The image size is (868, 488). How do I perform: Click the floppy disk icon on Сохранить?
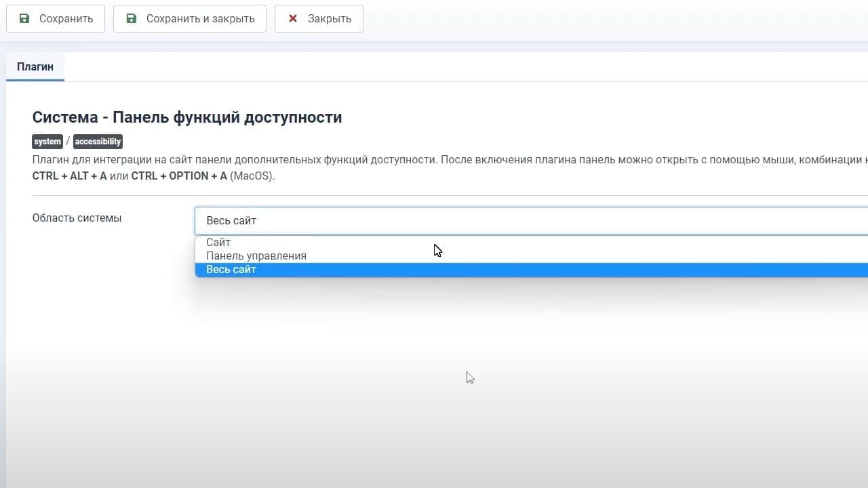(x=24, y=18)
